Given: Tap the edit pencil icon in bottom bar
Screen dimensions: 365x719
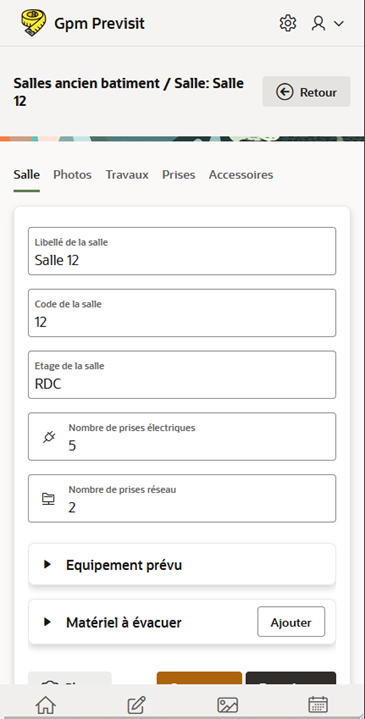Looking at the screenshot, I should click(136, 705).
